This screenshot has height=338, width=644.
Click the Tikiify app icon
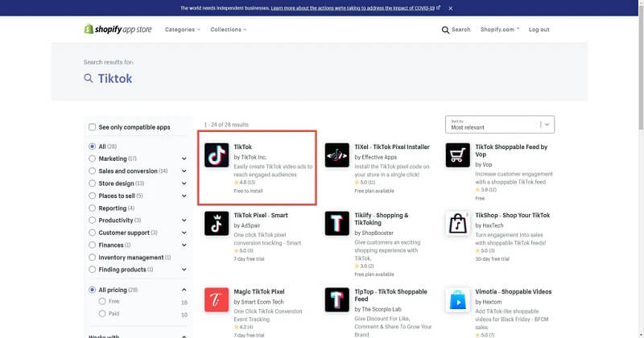pyautogui.click(x=336, y=223)
